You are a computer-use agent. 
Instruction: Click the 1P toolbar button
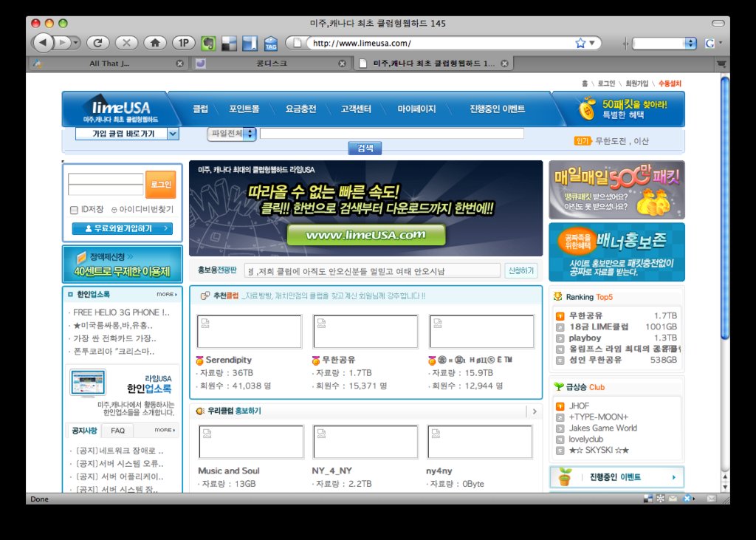click(184, 43)
